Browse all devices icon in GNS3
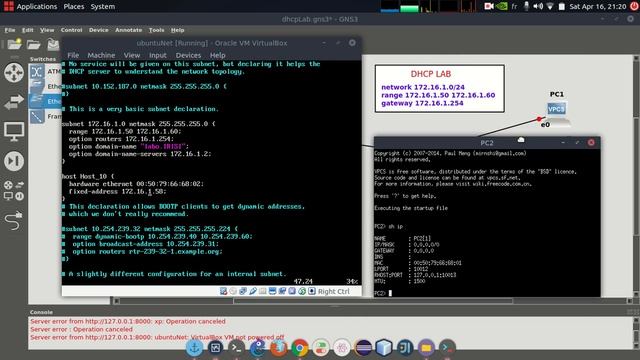Screen dimensions: 640x360 13,191
